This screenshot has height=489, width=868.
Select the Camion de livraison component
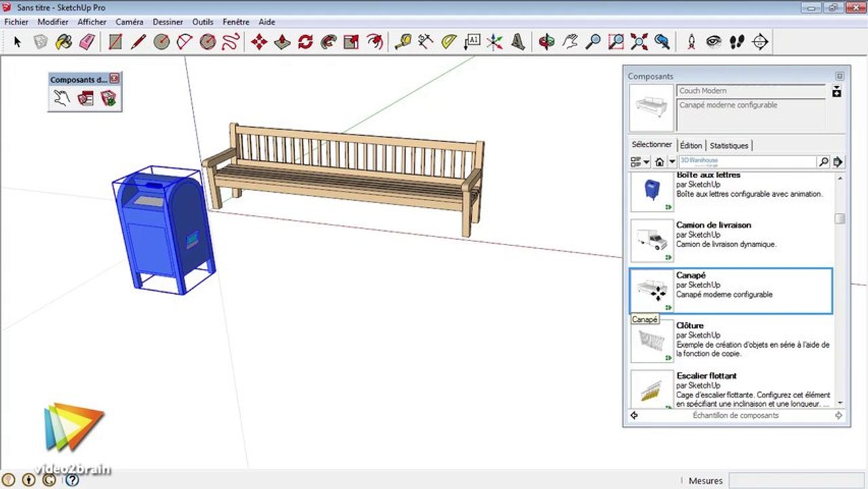click(732, 240)
